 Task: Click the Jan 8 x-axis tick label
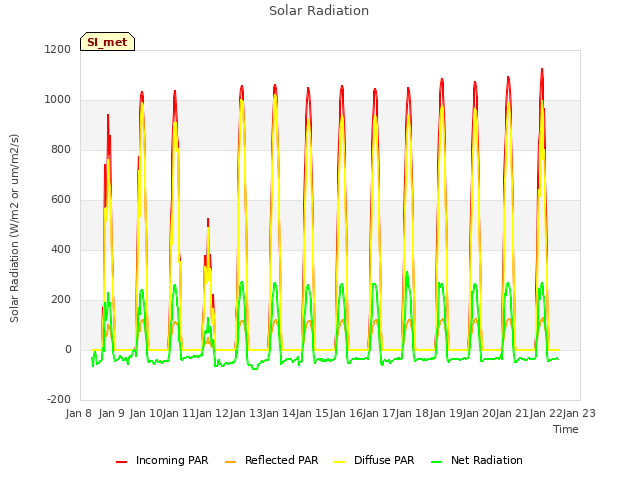tap(78, 413)
